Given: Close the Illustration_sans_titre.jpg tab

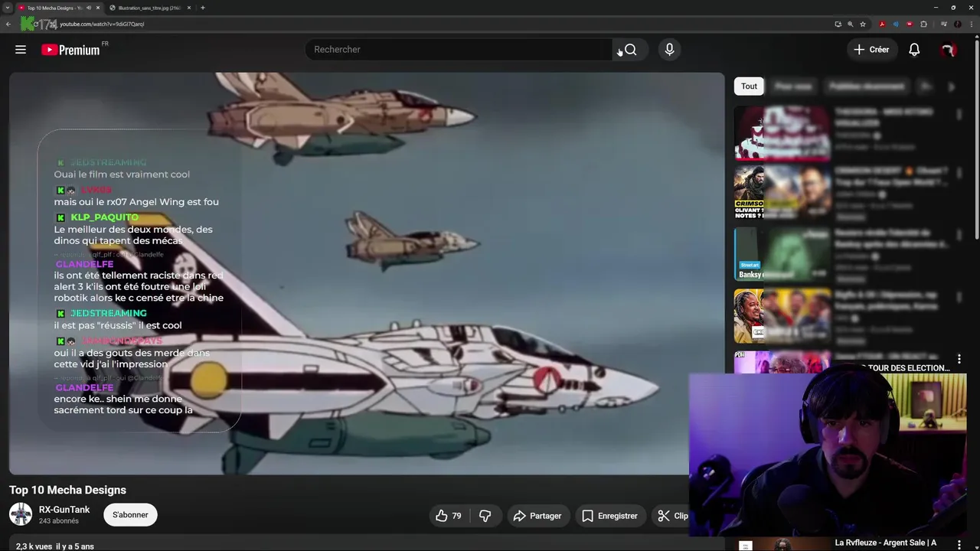Looking at the screenshot, I should 190,8.
